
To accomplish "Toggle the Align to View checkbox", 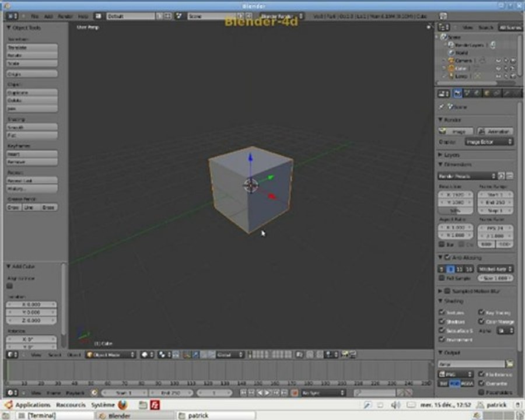I will (10, 286).
